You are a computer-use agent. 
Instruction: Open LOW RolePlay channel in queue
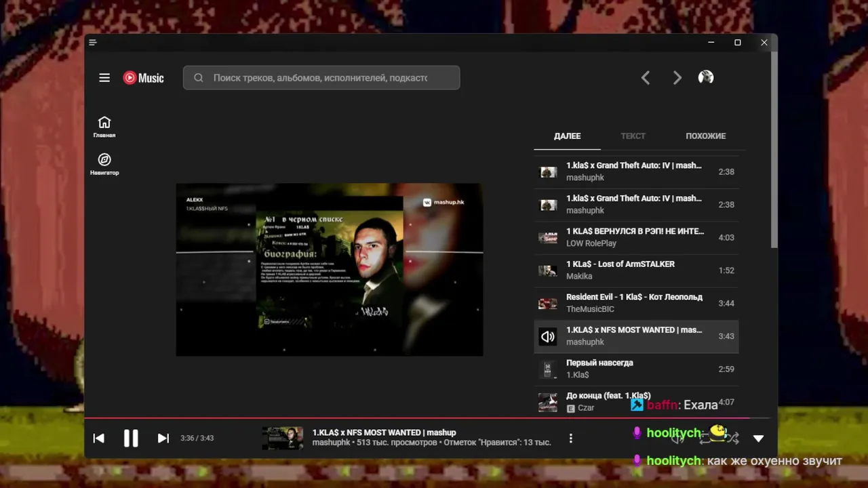coord(591,243)
